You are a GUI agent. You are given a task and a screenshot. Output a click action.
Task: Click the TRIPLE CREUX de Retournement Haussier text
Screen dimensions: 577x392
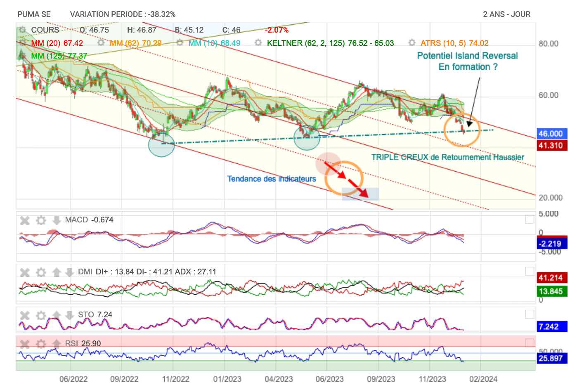click(448, 157)
